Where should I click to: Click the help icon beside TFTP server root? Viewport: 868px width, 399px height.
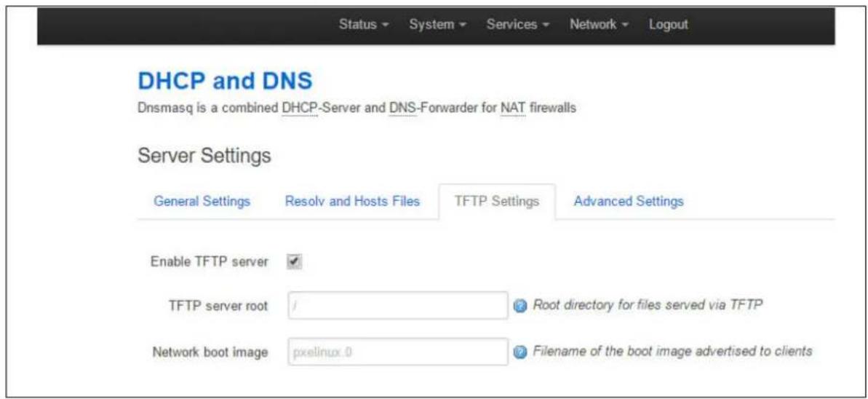pyautogui.click(x=519, y=306)
